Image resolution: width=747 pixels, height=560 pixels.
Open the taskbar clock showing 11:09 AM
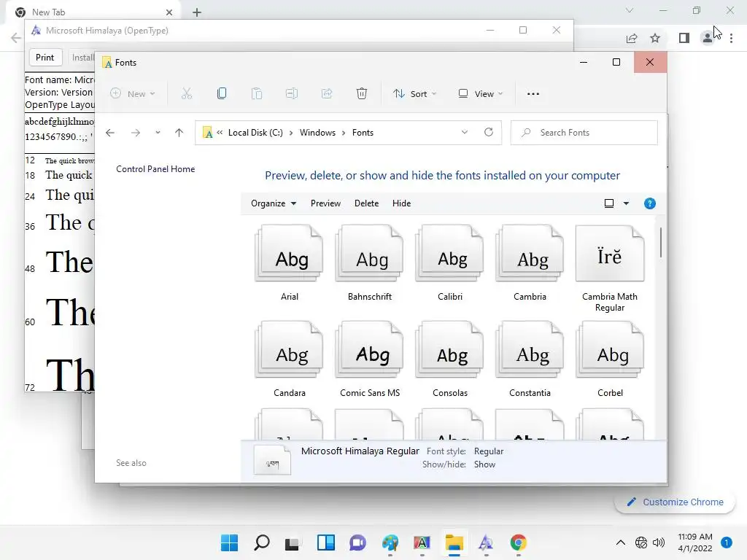(x=695, y=542)
